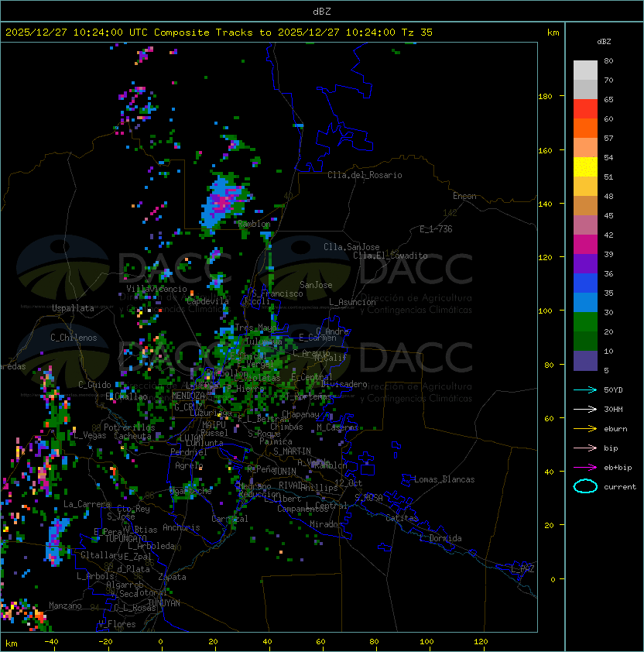The height and width of the screenshot is (652, 644).
Task: Click the LUJAN label
Action: (192, 438)
